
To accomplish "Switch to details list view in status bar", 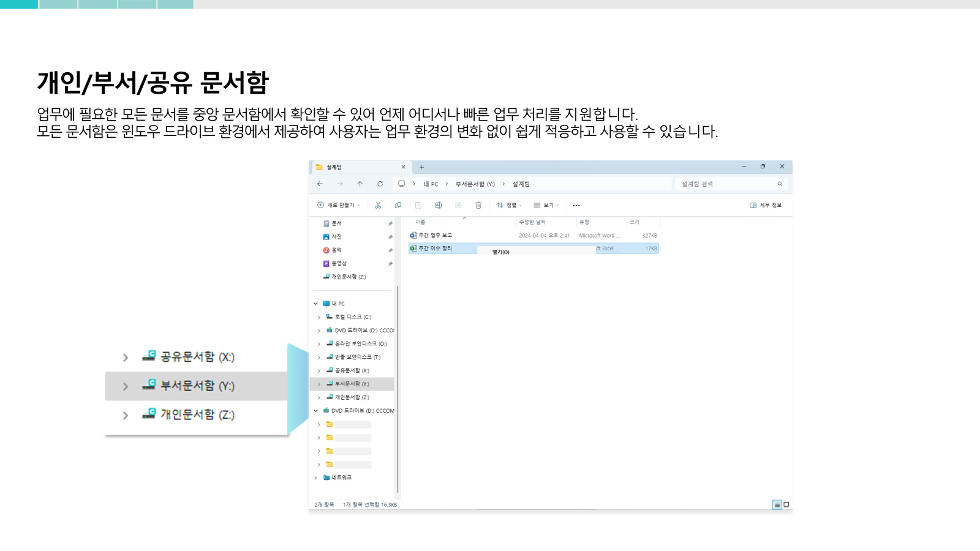I will coord(777,505).
